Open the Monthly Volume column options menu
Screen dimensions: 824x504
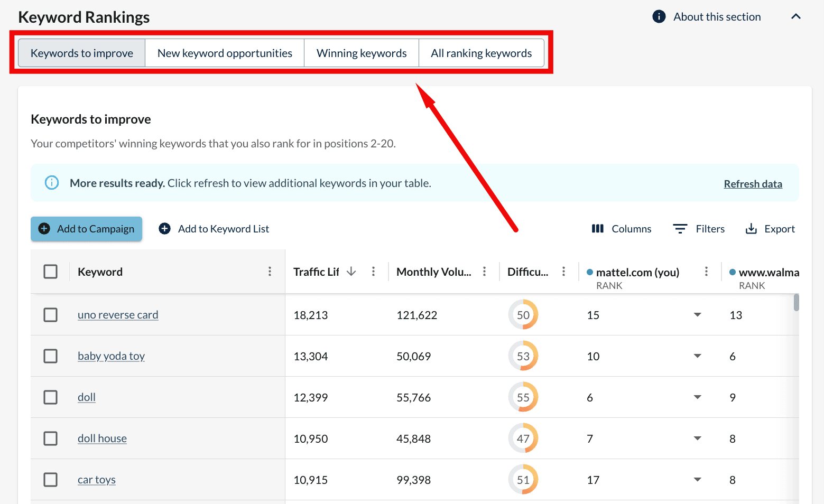tap(484, 272)
